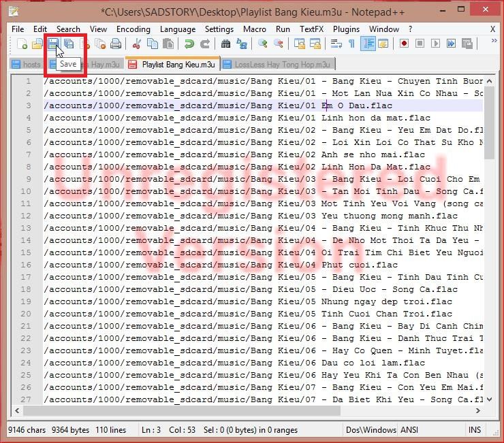Save the recorded macro
Viewport: 504px width, 443px height.
[467, 44]
